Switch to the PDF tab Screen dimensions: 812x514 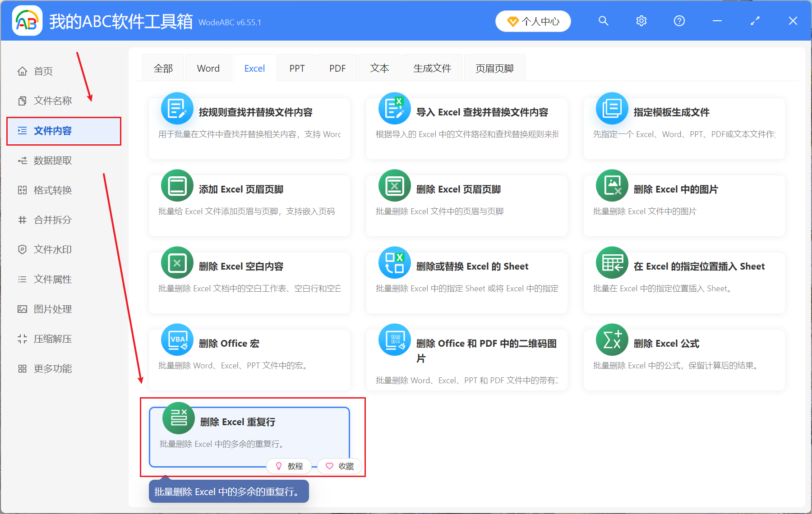(337, 68)
